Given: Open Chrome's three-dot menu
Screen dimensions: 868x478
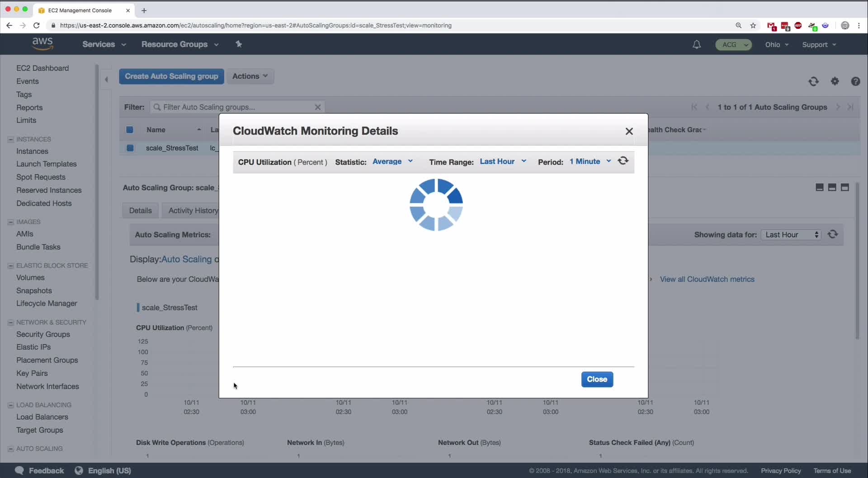Looking at the screenshot, I should pos(859,25).
